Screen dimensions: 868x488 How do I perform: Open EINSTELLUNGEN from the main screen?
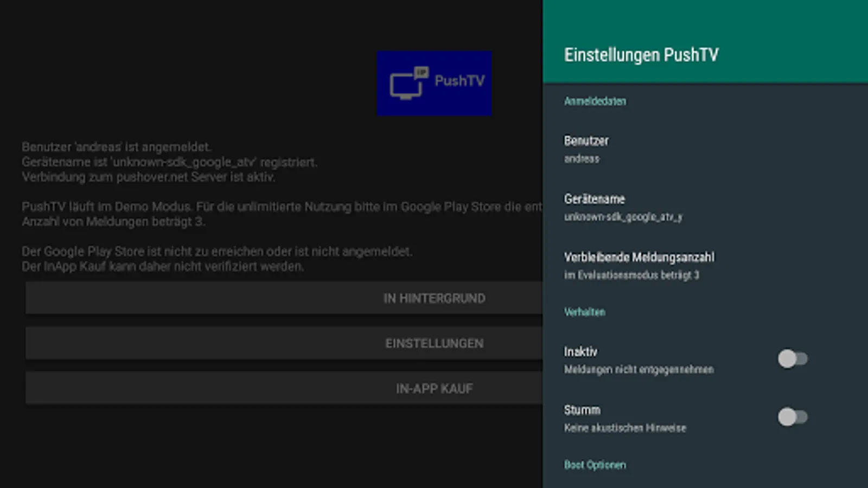point(284,343)
